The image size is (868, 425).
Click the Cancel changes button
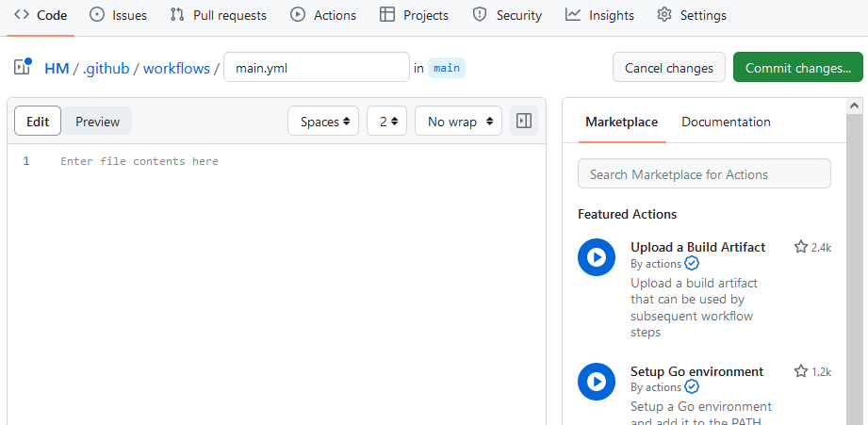tap(669, 68)
